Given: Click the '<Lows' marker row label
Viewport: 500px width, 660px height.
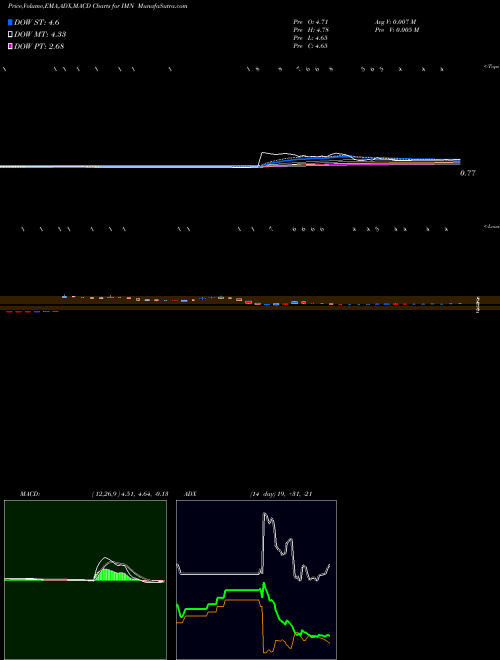Looking at the screenshot, I should [x=491, y=227].
